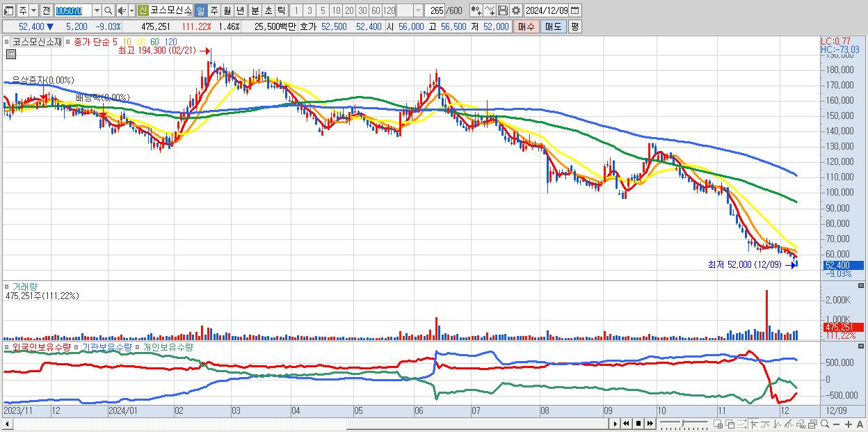868x432 pixels.
Task: Toggle the 기관보유수량 legend marker
Action: [x=77, y=346]
